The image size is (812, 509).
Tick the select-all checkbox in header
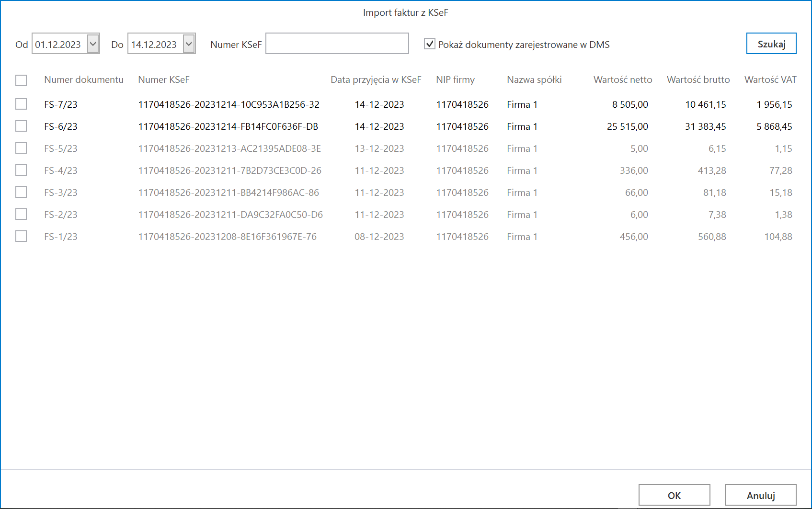[x=21, y=80]
